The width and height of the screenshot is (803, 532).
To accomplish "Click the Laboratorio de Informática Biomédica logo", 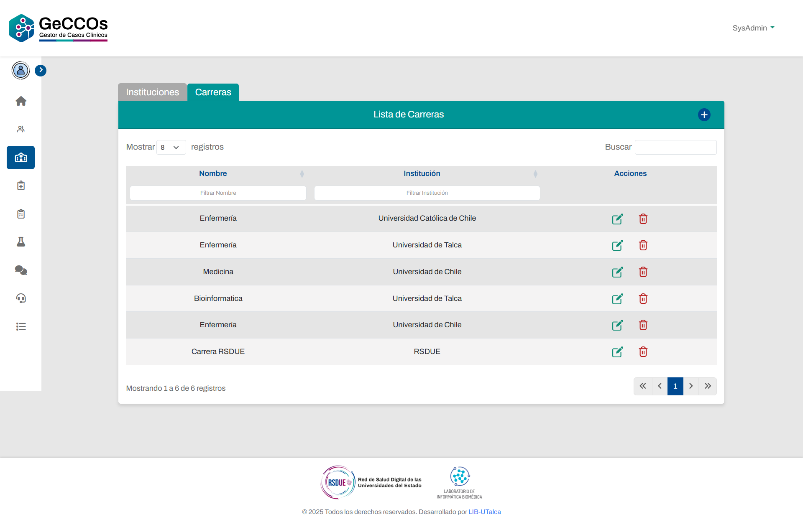I will coord(460,483).
